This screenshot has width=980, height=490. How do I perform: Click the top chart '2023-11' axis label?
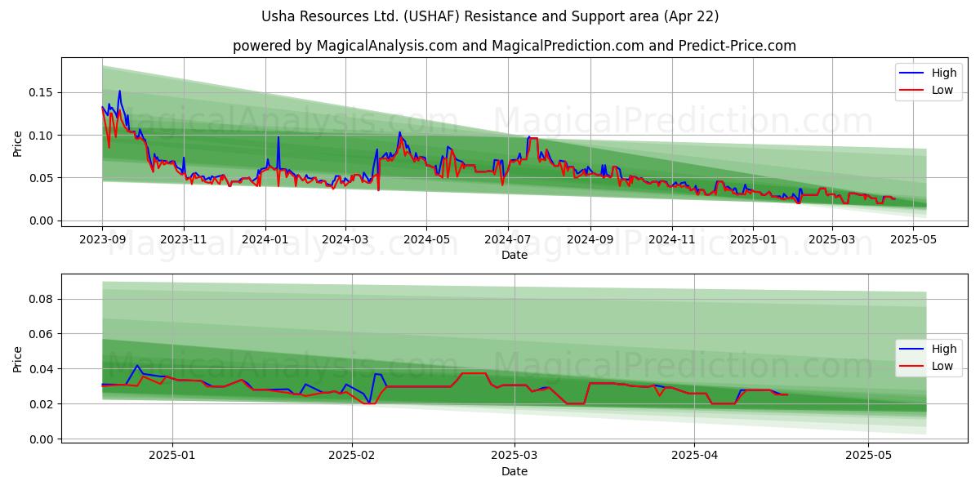[x=183, y=240]
